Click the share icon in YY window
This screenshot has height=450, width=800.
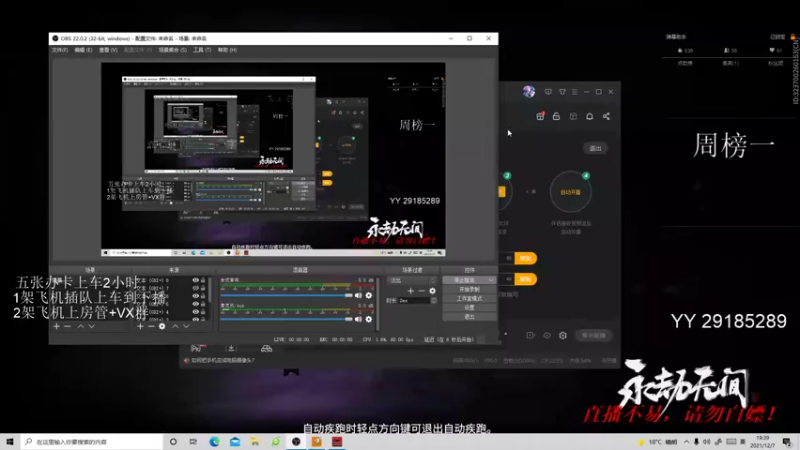point(606,116)
